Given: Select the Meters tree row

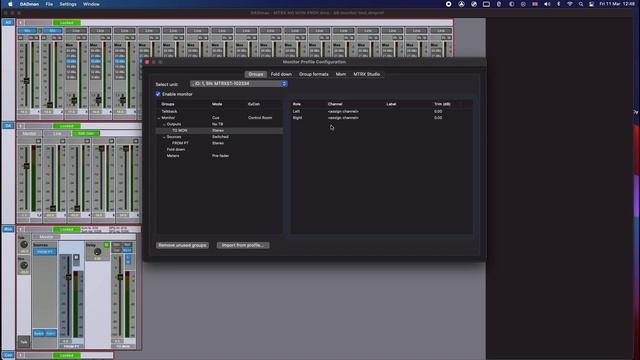Looking at the screenshot, I should (x=219, y=156).
